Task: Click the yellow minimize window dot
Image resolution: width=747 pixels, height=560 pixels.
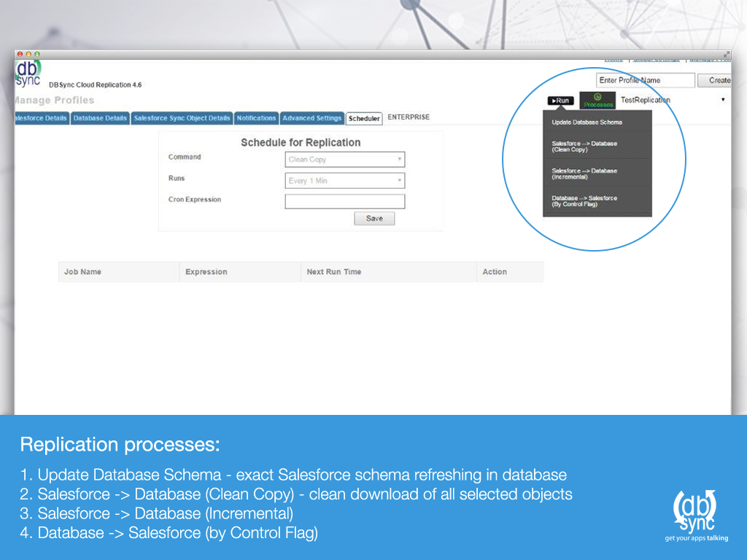Action: tap(28, 54)
